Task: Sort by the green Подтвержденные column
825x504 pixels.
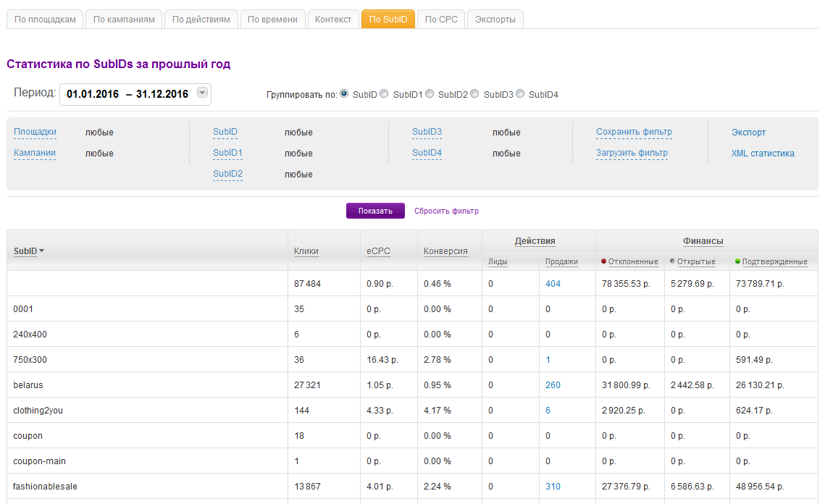Action: pos(774,261)
